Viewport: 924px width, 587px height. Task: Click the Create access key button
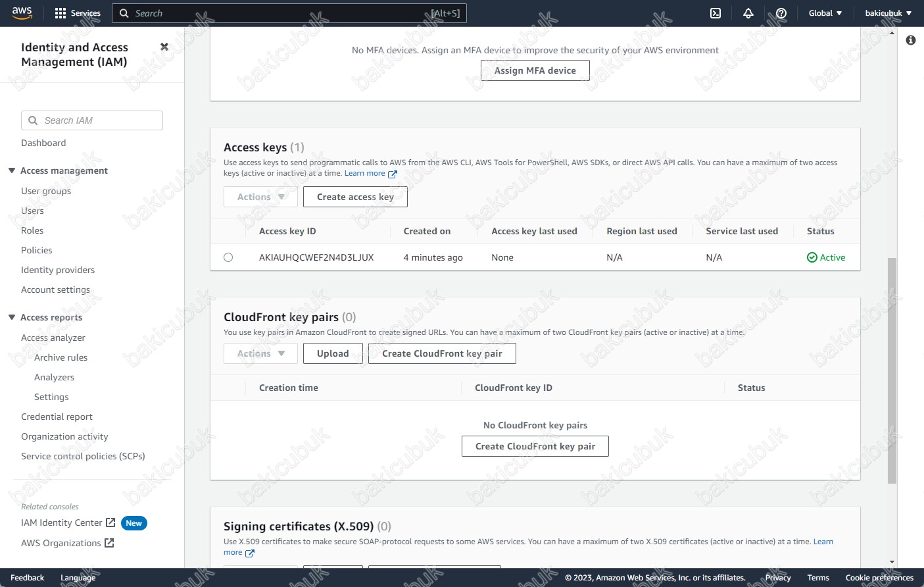[x=355, y=197]
